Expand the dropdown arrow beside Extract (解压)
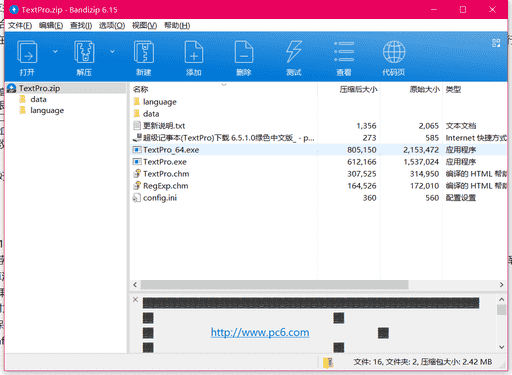The width and height of the screenshot is (512, 375). click(112, 51)
